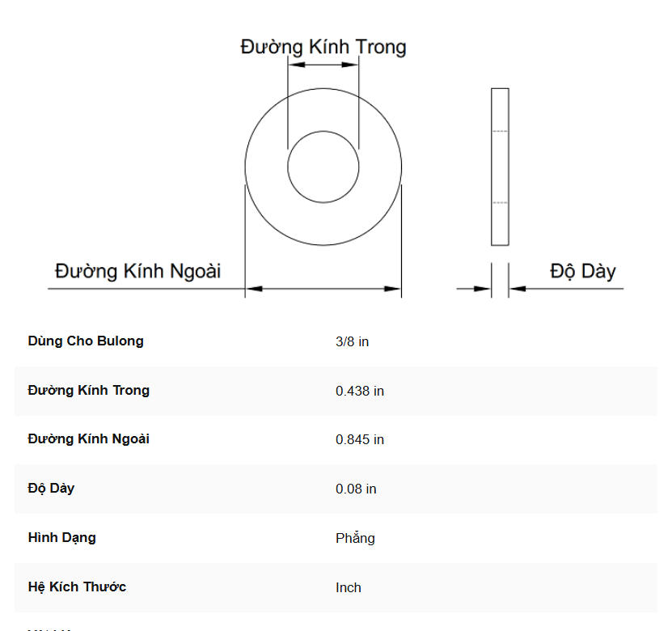Select the "Hình Dạng" row label

coord(61,538)
